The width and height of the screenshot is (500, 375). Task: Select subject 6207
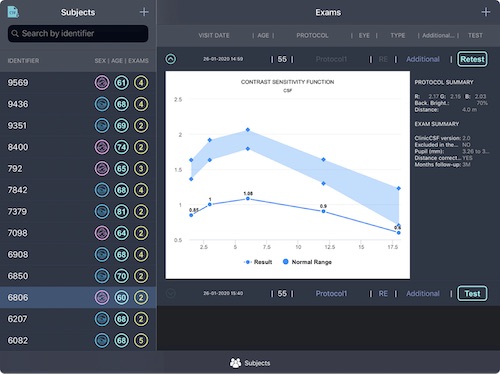tap(78, 319)
